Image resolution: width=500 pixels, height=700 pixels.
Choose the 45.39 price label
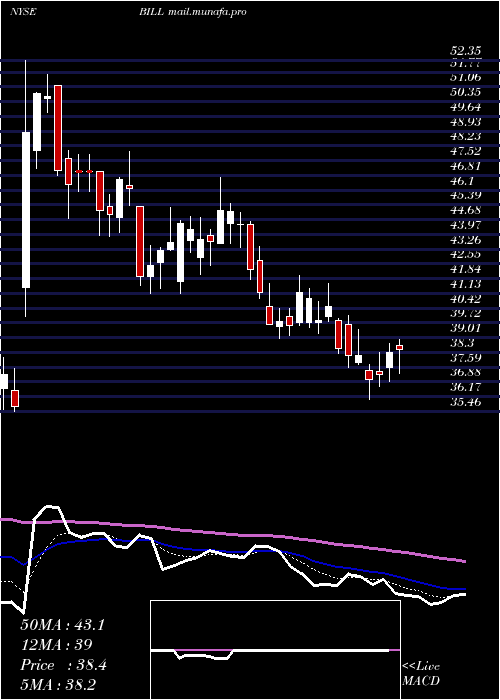465,196
